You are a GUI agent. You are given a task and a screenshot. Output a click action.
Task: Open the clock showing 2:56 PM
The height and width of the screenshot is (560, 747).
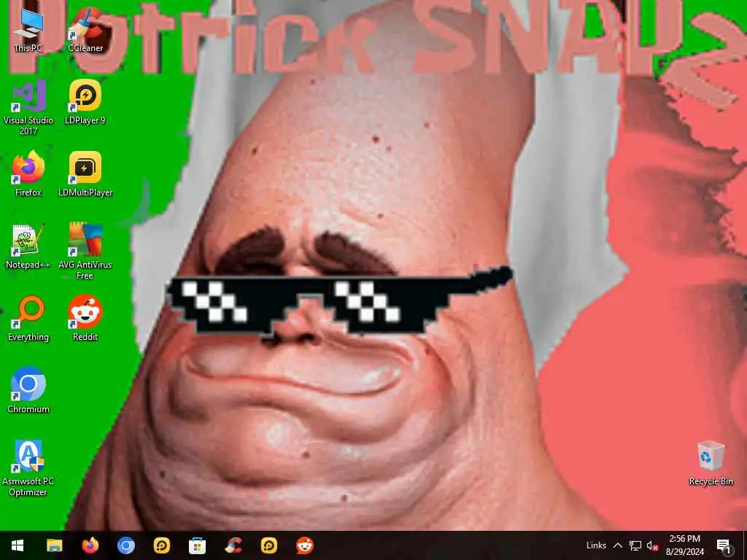tap(684, 545)
